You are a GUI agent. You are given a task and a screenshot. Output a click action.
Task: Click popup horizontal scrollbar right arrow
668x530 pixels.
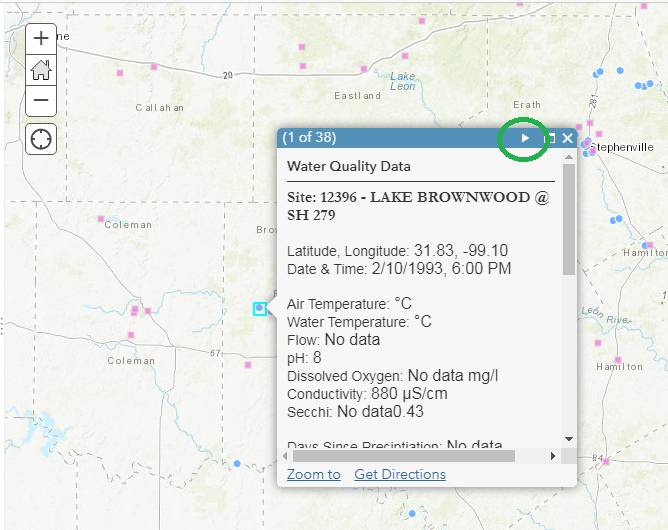coord(553,456)
